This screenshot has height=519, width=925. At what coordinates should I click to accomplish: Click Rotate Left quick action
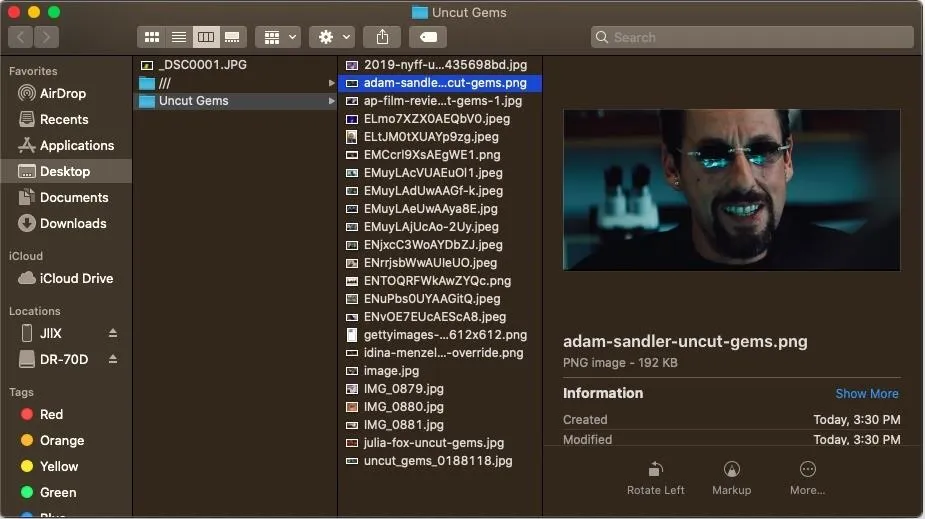(x=655, y=478)
